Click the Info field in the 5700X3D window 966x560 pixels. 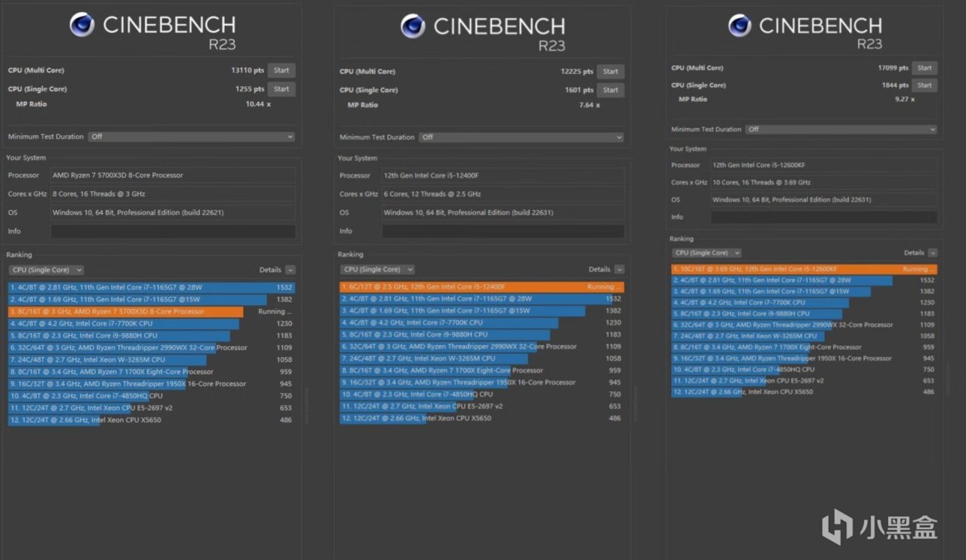(173, 231)
